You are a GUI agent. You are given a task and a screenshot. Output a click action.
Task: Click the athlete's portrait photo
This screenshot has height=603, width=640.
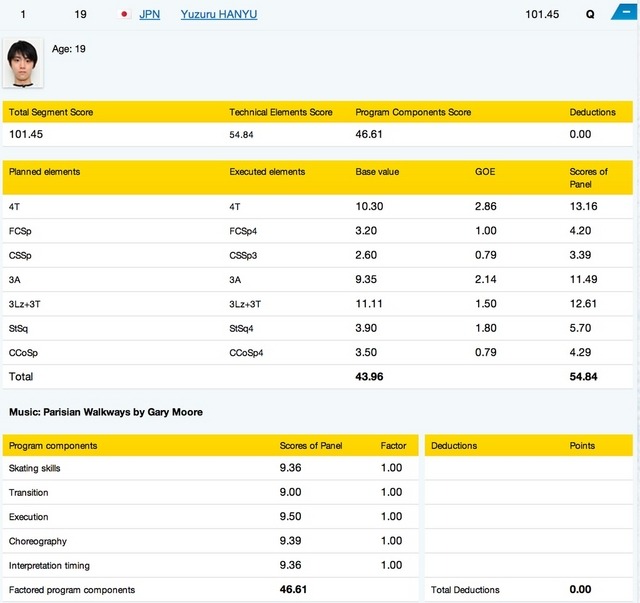(24, 64)
